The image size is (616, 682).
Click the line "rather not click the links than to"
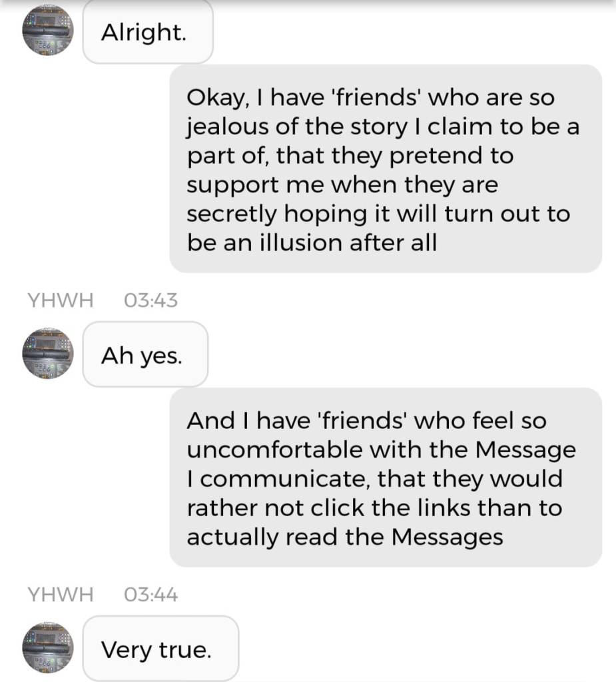pos(374,508)
